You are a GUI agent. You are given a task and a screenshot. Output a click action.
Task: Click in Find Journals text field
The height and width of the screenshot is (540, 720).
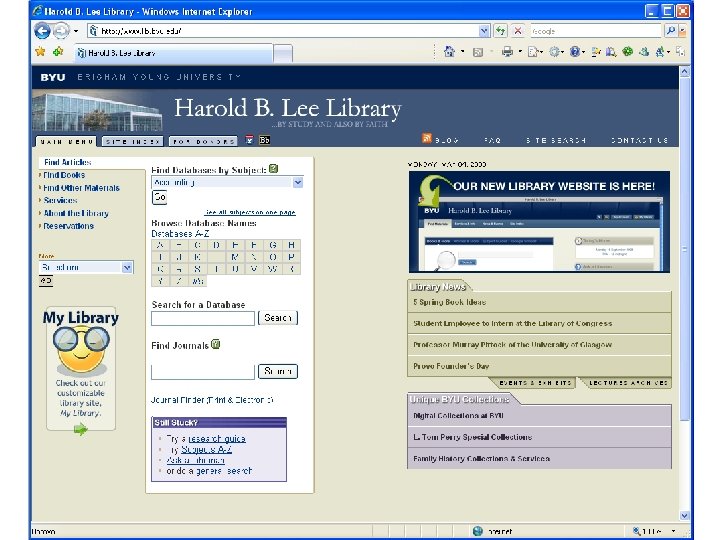202,371
